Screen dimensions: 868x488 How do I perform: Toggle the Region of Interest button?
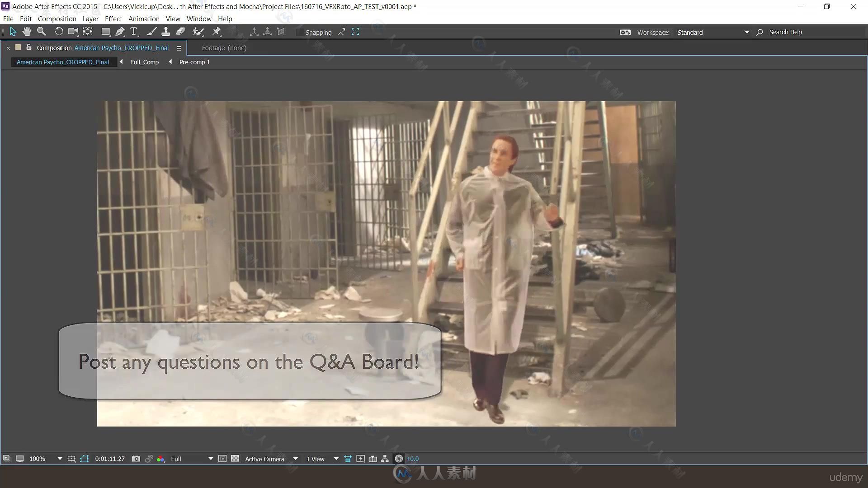point(222,459)
